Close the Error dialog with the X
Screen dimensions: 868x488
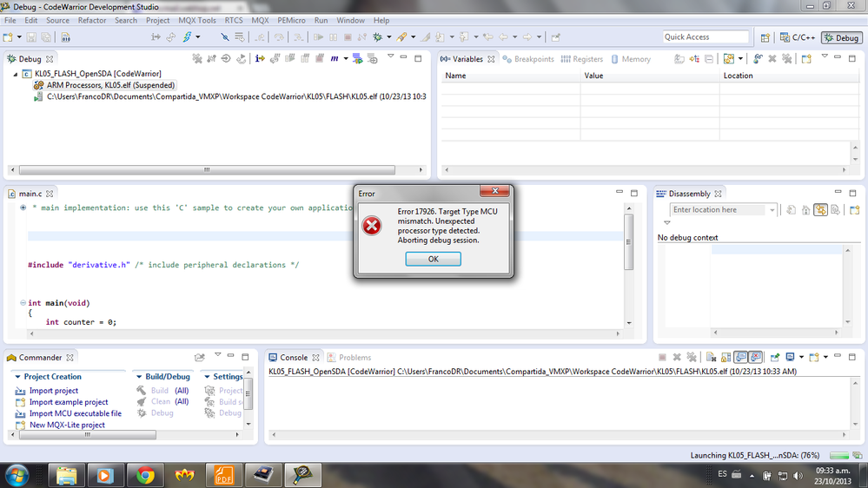(x=495, y=191)
